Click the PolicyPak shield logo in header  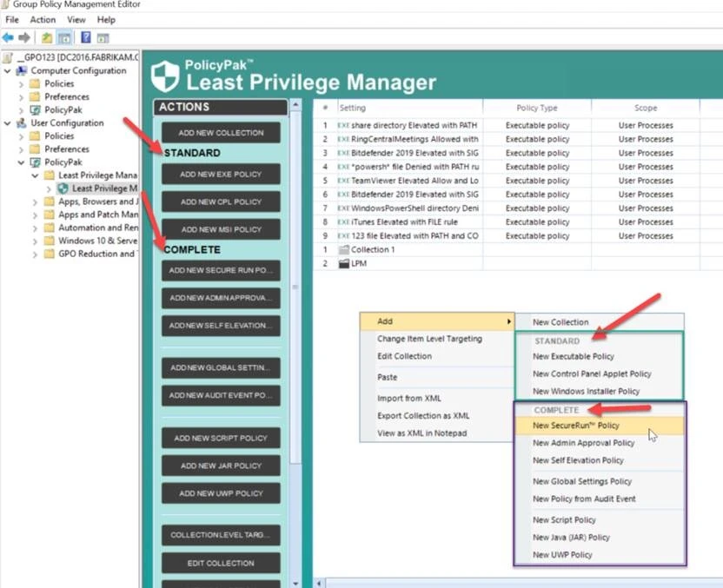[165, 75]
